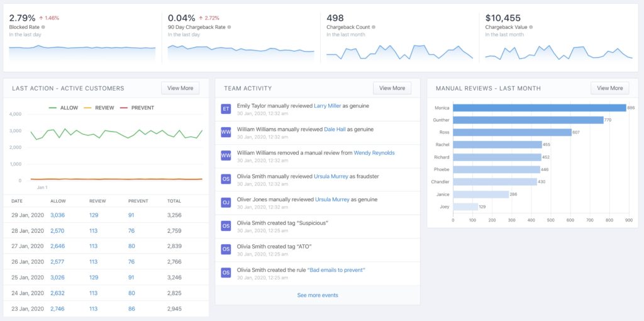Click Review count 129 for 29 Jan
The image size is (644, 321).
pyautogui.click(x=94, y=215)
